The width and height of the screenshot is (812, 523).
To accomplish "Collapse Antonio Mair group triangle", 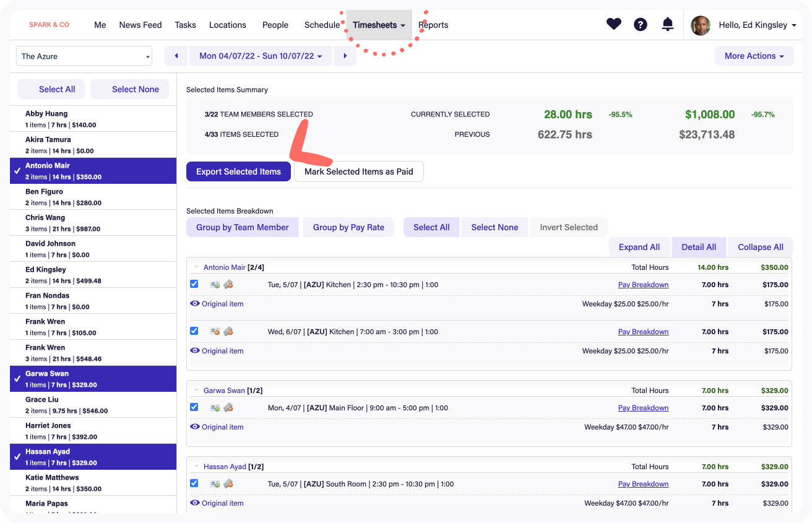I will pos(197,267).
